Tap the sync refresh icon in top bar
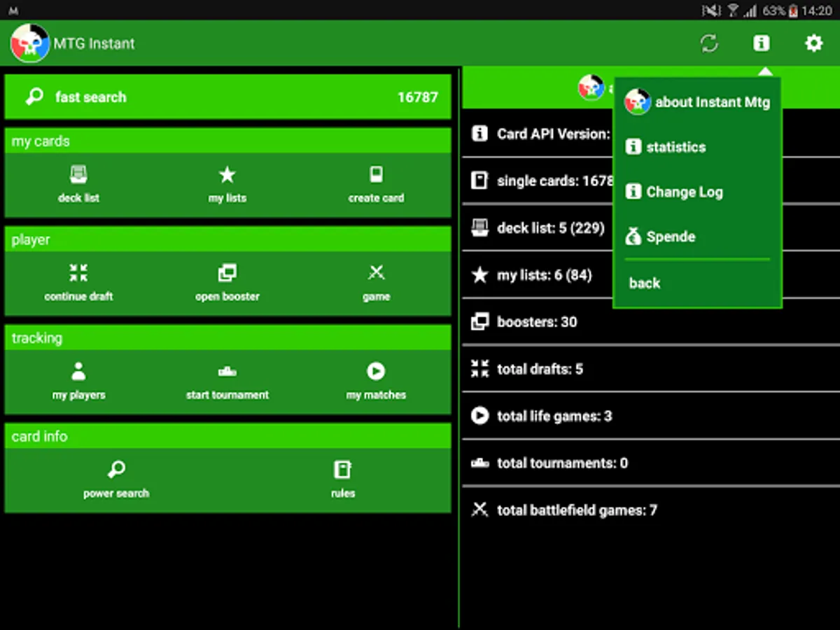840x630 pixels. tap(709, 43)
